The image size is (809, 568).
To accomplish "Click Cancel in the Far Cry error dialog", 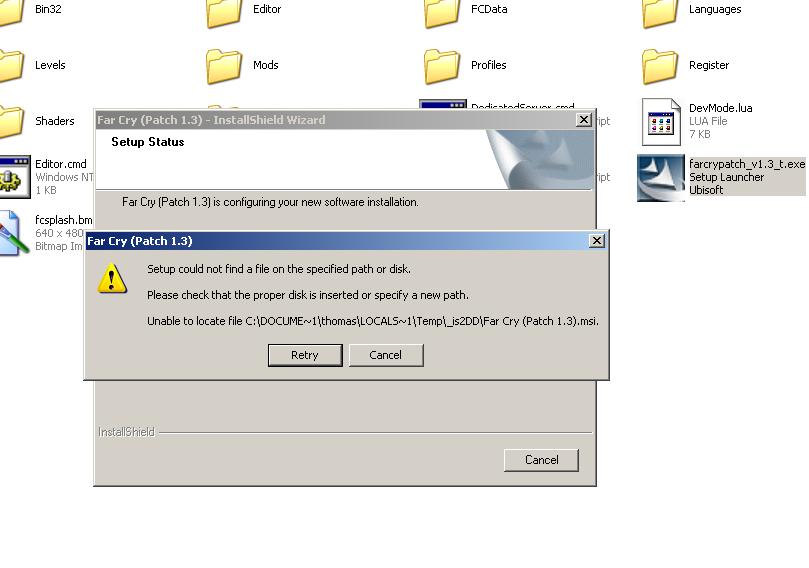I will (x=385, y=355).
